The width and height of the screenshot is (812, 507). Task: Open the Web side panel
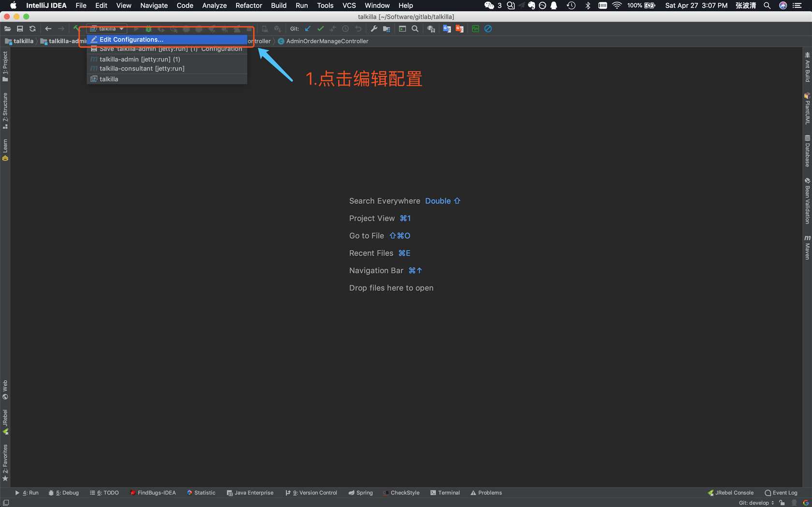click(x=5, y=390)
